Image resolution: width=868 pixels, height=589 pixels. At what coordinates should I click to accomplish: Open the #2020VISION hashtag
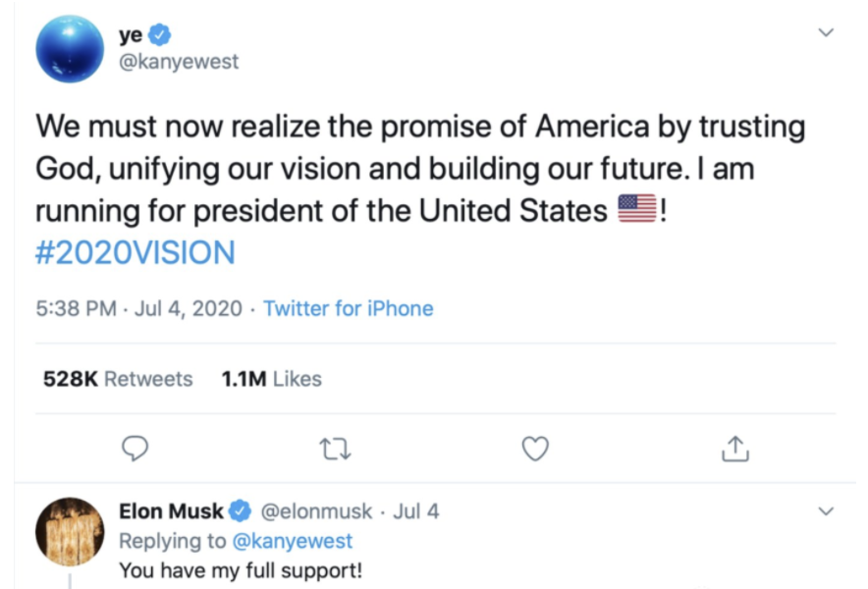pos(136,253)
